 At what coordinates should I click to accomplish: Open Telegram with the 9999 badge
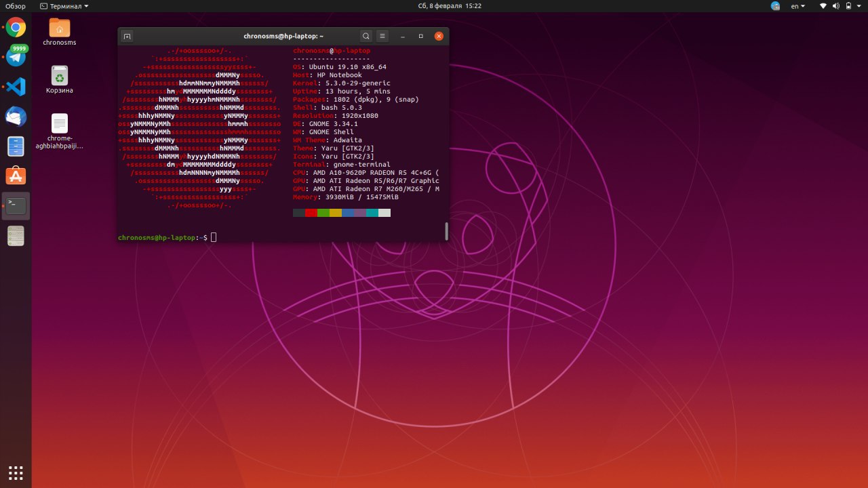click(x=16, y=56)
